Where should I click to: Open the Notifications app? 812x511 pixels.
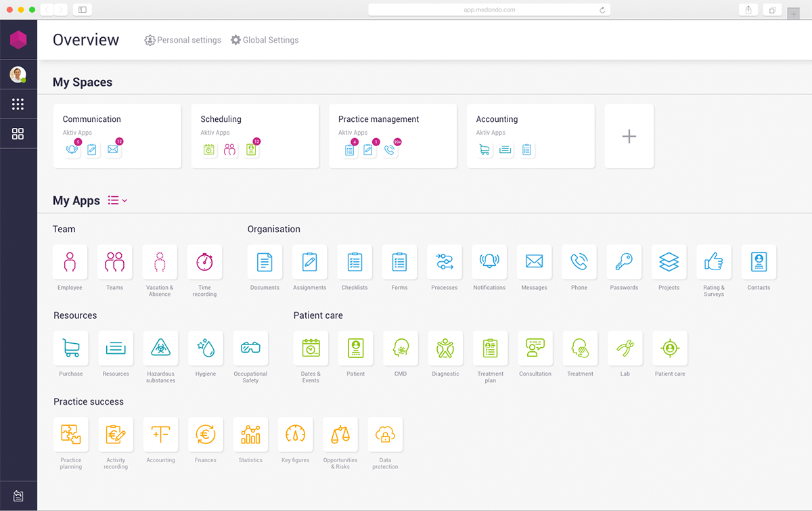coord(489,262)
